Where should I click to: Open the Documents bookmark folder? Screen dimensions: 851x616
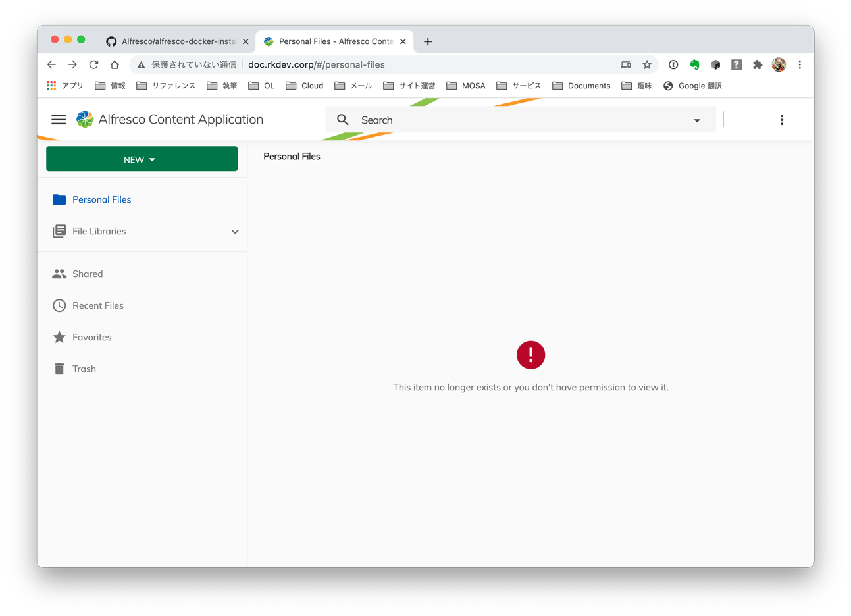(x=581, y=86)
